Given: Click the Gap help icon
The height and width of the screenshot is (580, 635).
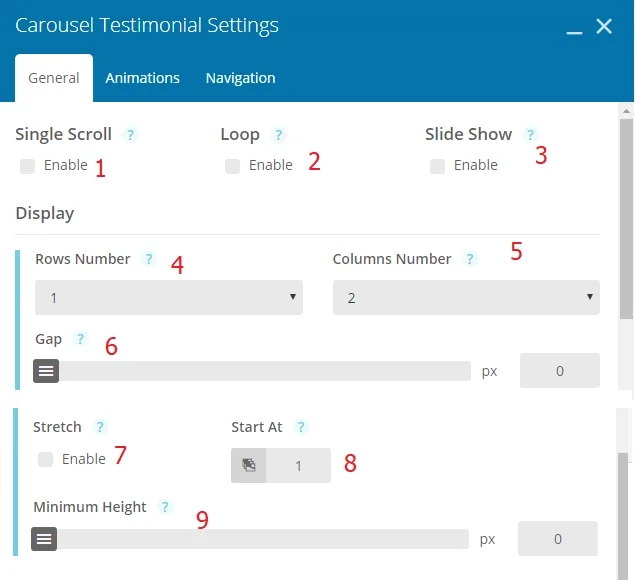Looking at the screenshot, I should point(80,339).
